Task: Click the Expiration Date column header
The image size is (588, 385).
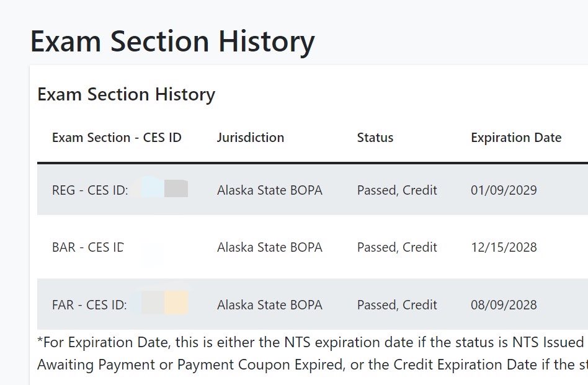Action: pyautogui.click(x=516, y=138)
